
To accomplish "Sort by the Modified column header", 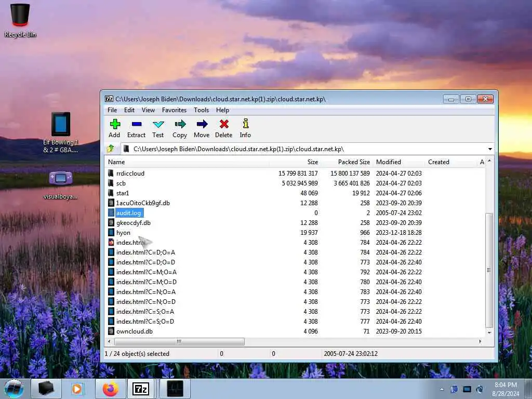I will coord(398,162).
